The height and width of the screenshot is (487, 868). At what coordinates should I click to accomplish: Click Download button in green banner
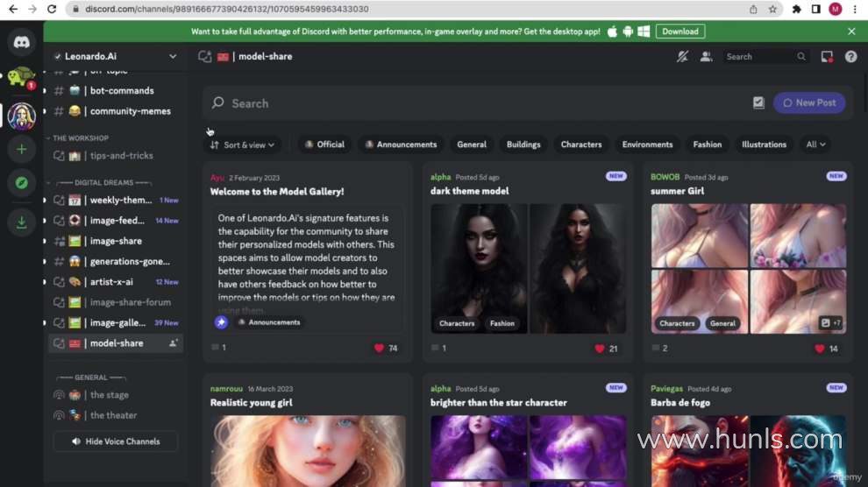coord(680,32)
